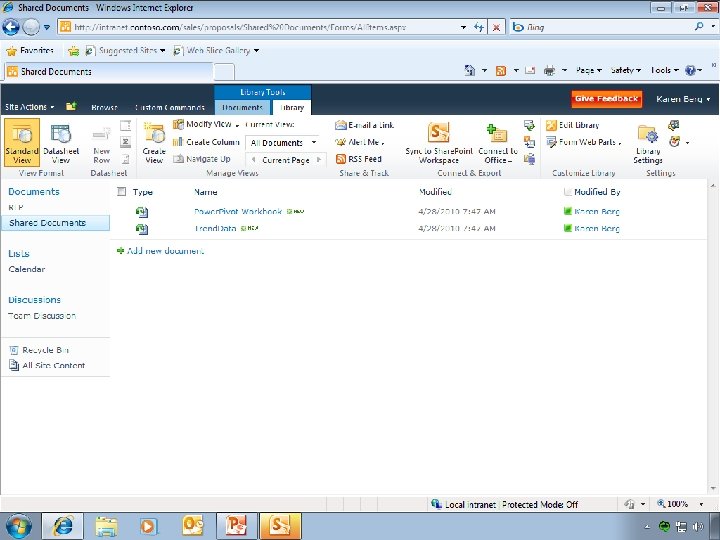Viewport: 720px width, 540px height.
Task: Open Karen Berg user menu
Action: (x=683, y=99)
